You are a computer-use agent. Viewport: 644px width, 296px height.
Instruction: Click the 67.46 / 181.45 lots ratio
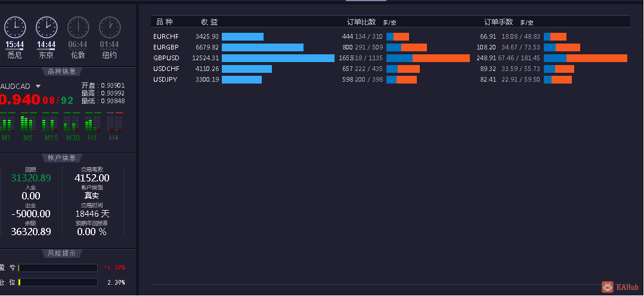pyautogui.click(x=519, y=58)
